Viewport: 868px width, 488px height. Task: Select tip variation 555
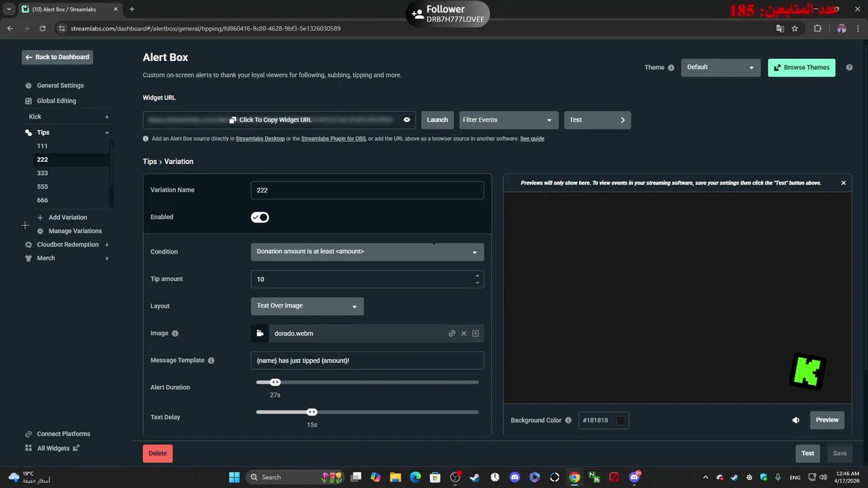[x=42, y=186]
